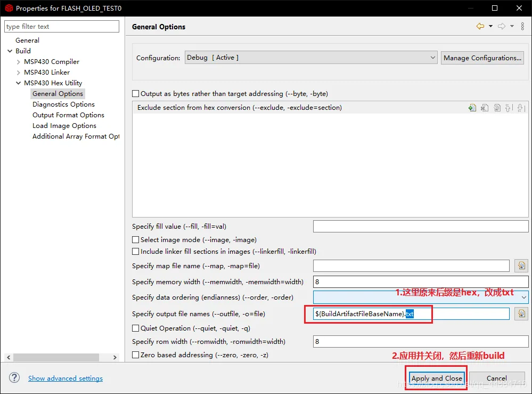Click the Specify memory width field
The width and height of the screenshot is (532, 394).
(421, 282)
